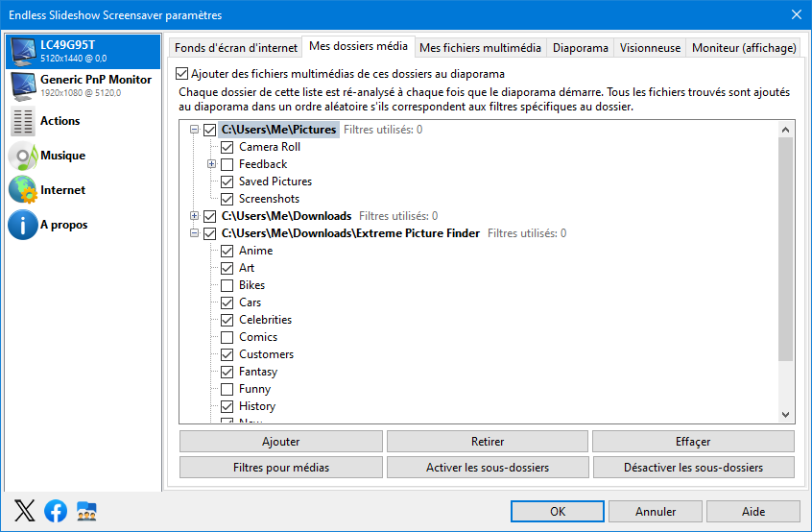Click the X (Twitter) icon
Image resolution: width=812 pixels, height=532 pixels.
[24, 511]
